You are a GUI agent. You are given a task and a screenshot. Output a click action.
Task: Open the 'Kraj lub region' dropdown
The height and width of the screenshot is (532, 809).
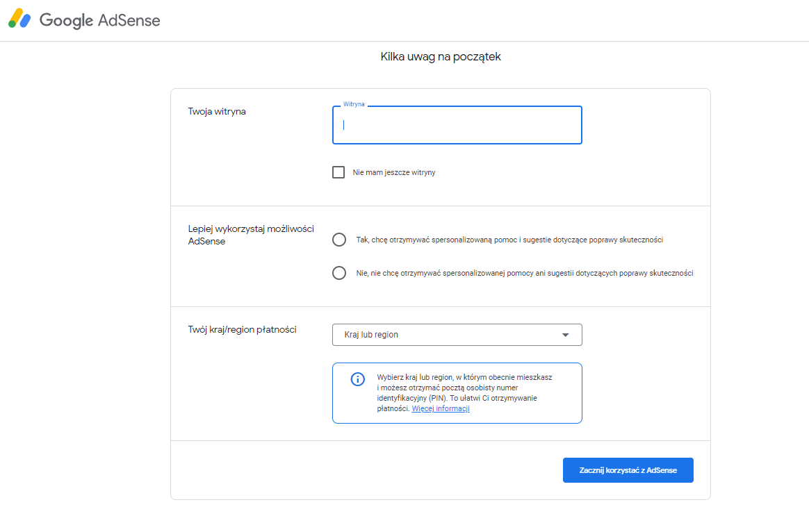coord(457,335)
